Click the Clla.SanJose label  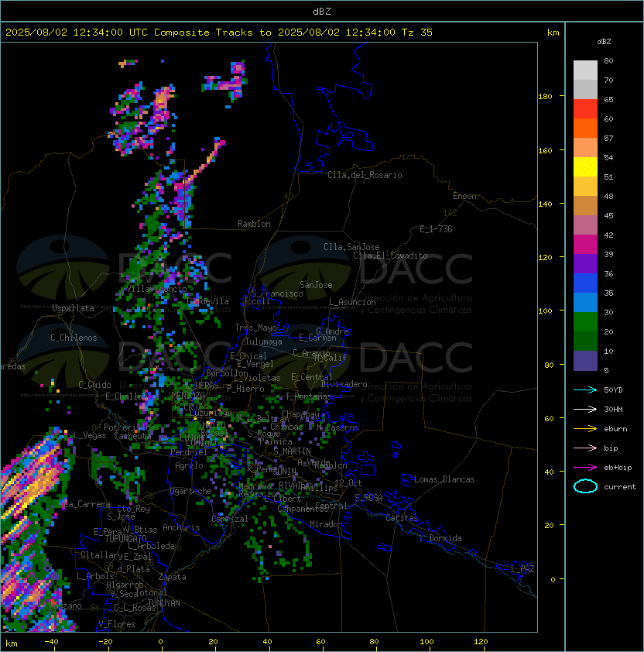point(351,247)
